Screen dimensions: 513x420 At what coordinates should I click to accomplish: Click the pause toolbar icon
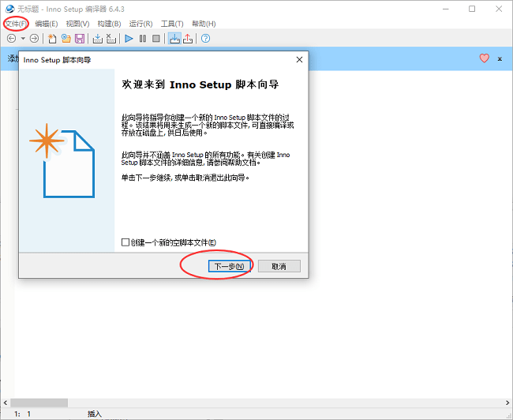(143, 39)
